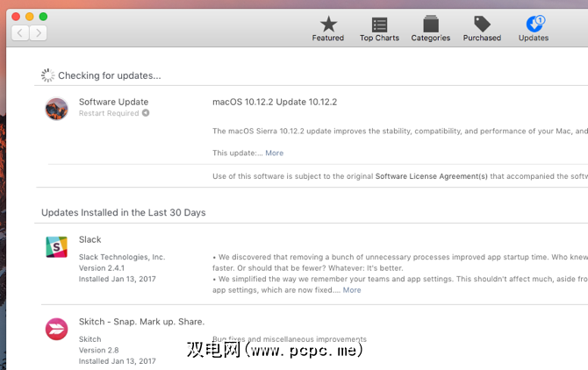This screenshot has width=588, height=370.
Task: Click the Skitch - Snap. Mark up. Share. title
Action: click(142, 322)
